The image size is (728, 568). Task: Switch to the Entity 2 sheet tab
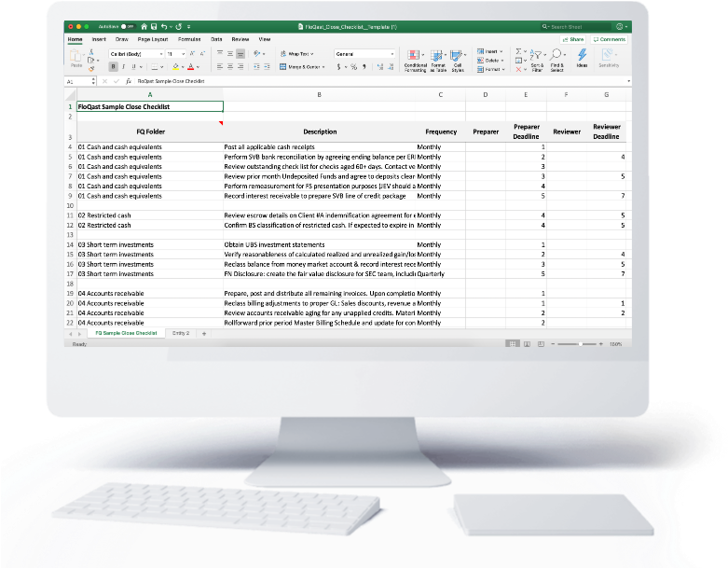[181, 334]
